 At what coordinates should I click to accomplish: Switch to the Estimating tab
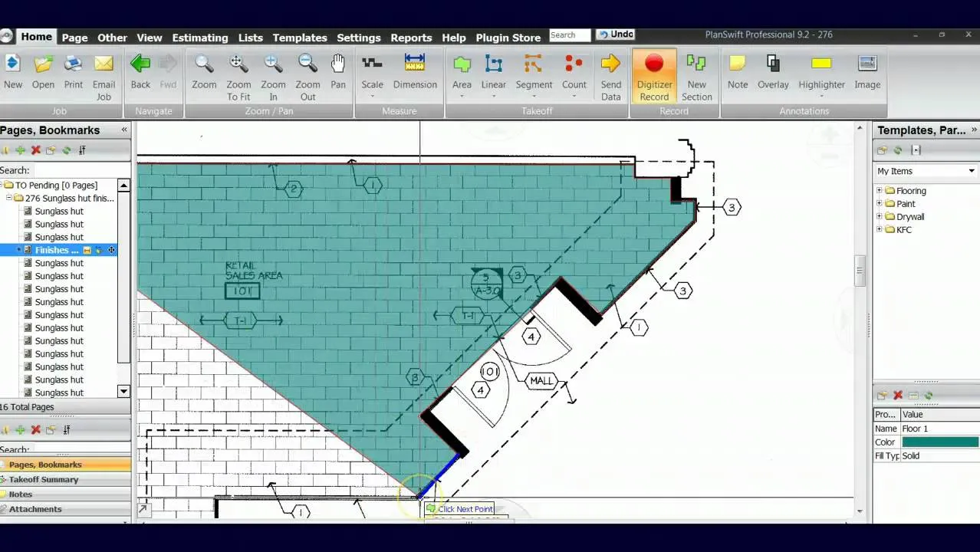pyautogui.click(x=200, y=38)
